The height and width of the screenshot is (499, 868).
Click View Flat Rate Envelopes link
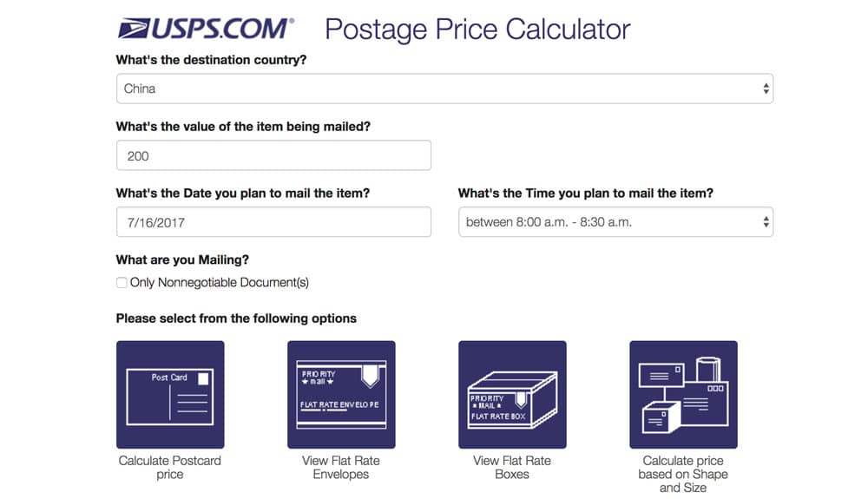(341, 468)
